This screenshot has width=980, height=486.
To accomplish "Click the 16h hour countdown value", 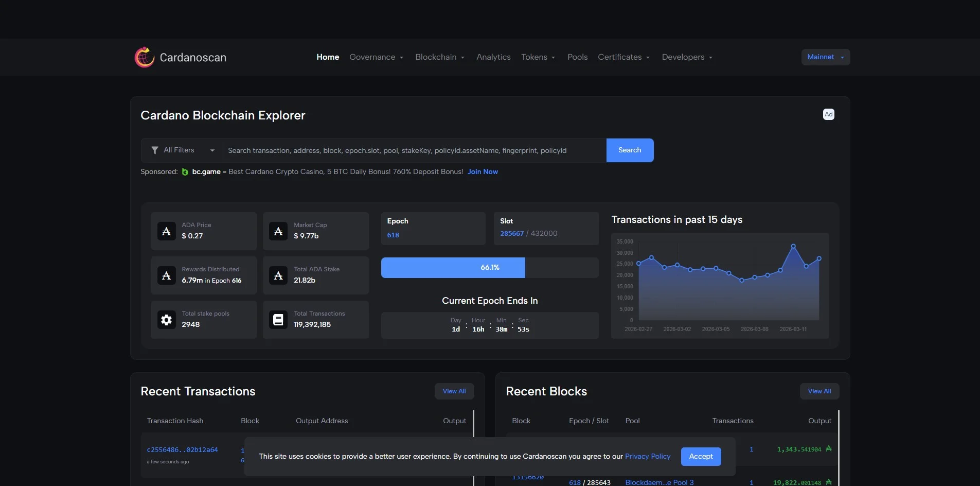I will 478,329.
